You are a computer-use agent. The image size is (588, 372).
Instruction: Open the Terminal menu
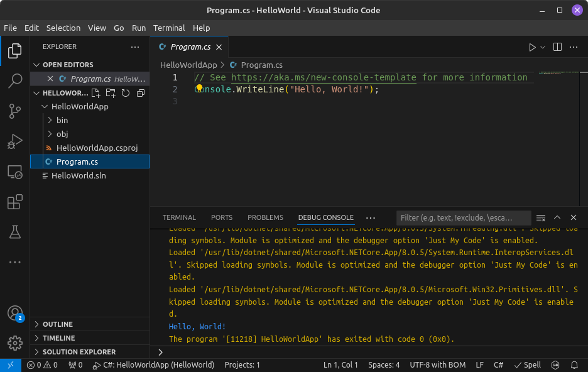coord(169,28)
